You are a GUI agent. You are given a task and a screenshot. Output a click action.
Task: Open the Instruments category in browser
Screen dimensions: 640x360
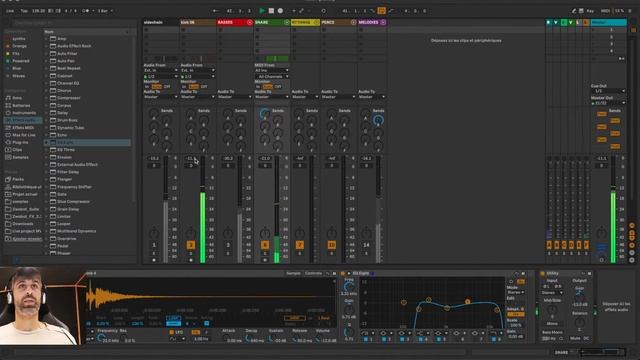24,113
